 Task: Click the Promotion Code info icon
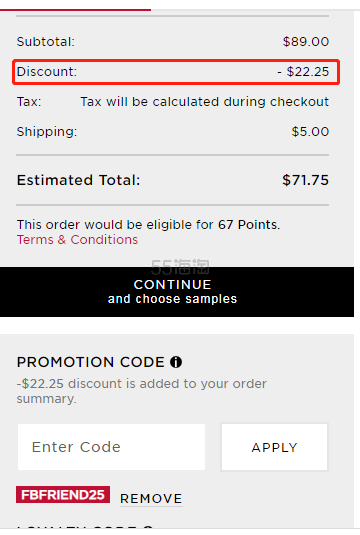click(176, 362)
